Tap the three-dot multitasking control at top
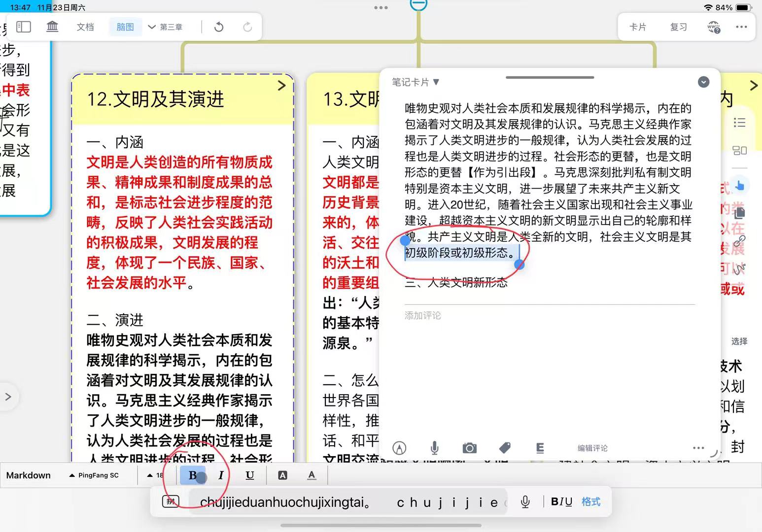 (381, 7)
